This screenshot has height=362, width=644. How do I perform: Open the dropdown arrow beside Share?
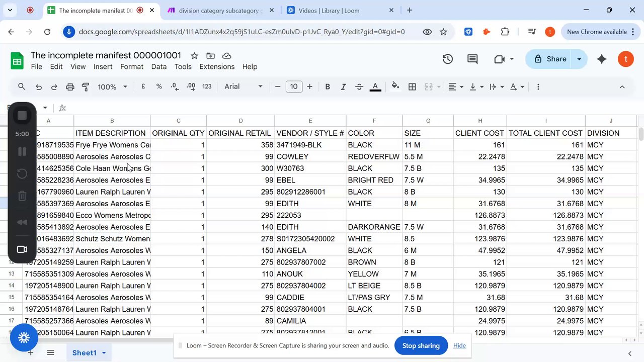[579, 59]
